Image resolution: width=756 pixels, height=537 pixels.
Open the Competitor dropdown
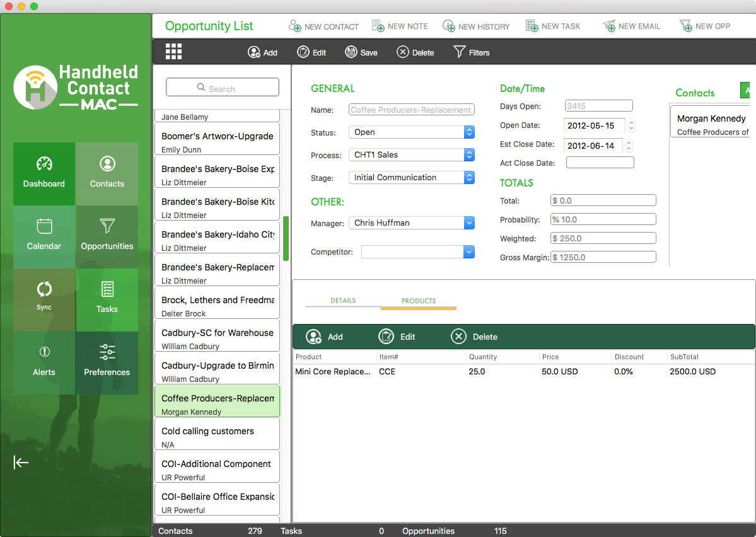click(468, 252)
